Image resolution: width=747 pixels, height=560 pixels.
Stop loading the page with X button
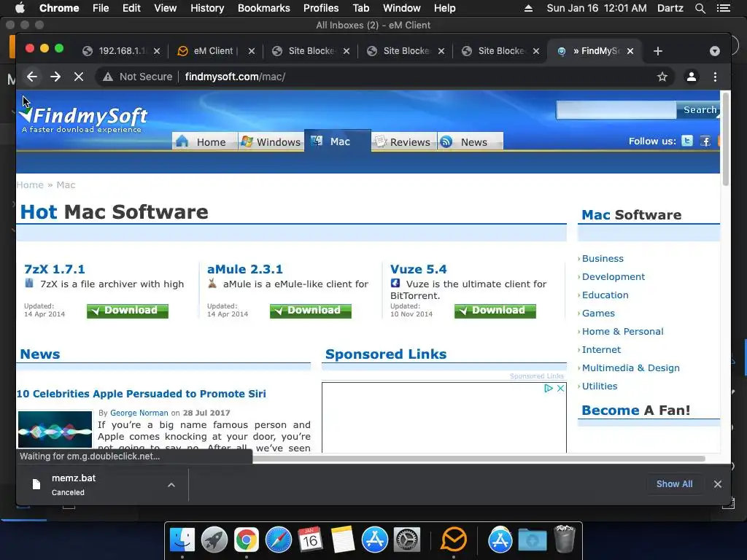(79, 77)
